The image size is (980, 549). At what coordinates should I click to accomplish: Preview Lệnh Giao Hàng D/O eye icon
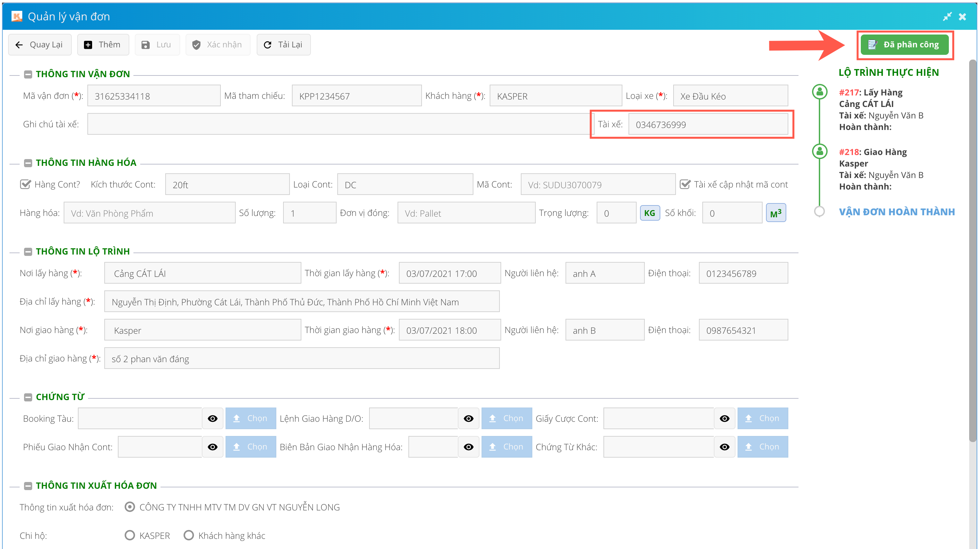(x=468, y=418)
